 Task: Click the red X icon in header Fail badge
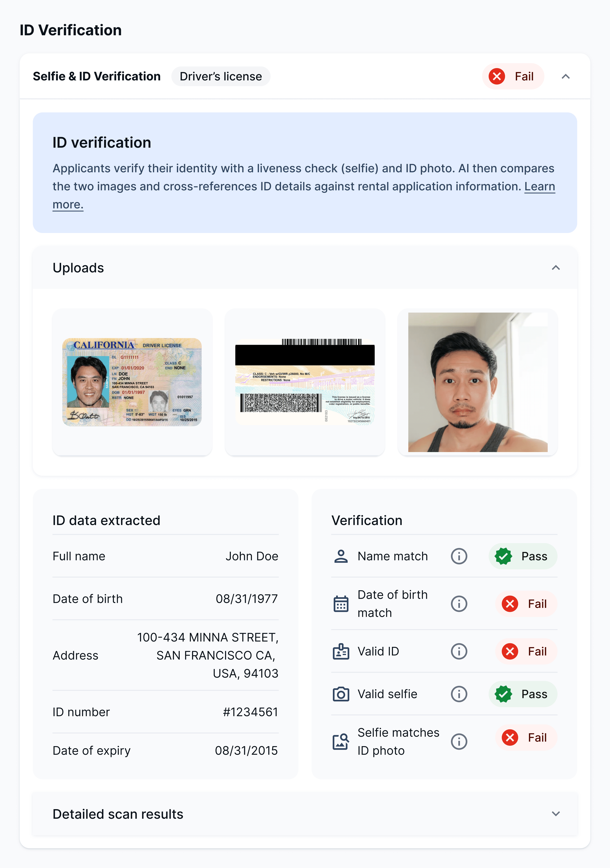(x=497, y=76)
